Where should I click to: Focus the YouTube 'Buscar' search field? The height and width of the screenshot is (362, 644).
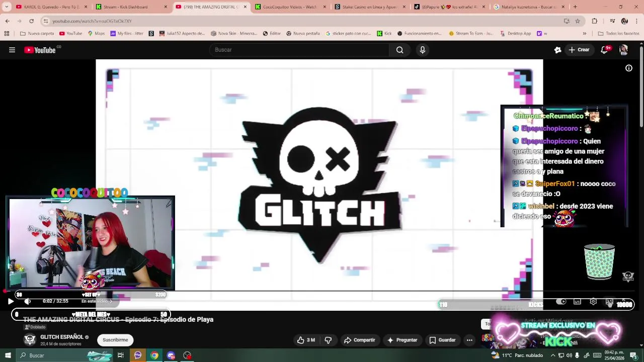[299, 50]
